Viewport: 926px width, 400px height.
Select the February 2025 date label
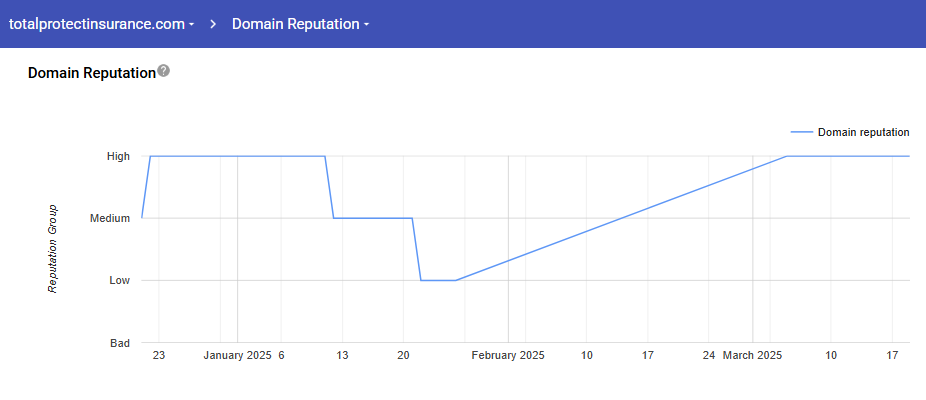pyautogui.click(x=508, y=355)
